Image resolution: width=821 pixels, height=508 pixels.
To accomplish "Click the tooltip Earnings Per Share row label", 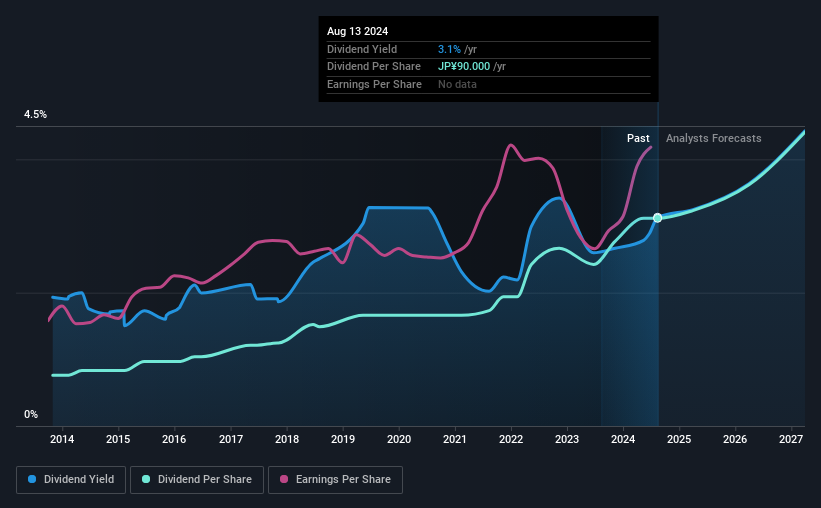I will coord(374,84).
